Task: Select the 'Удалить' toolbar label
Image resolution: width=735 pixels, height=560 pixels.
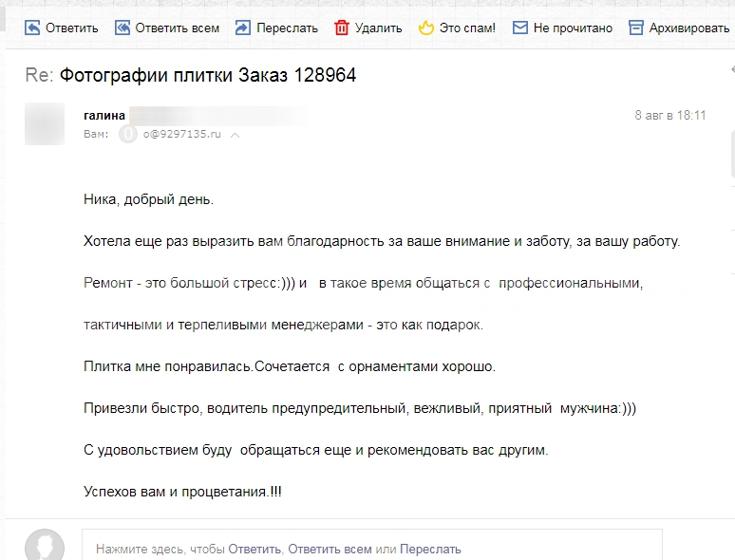Action: [378, 28]
